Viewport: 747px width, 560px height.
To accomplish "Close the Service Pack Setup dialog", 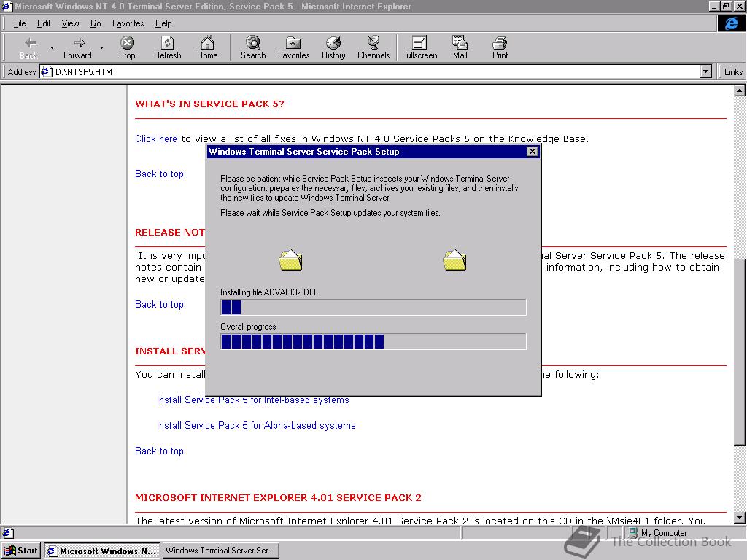I will pyautogui.click(x=532, y=152).
